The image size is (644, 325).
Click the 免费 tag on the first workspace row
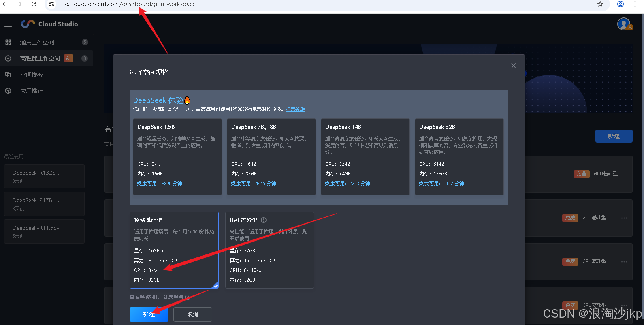click(x=582, y=174)
